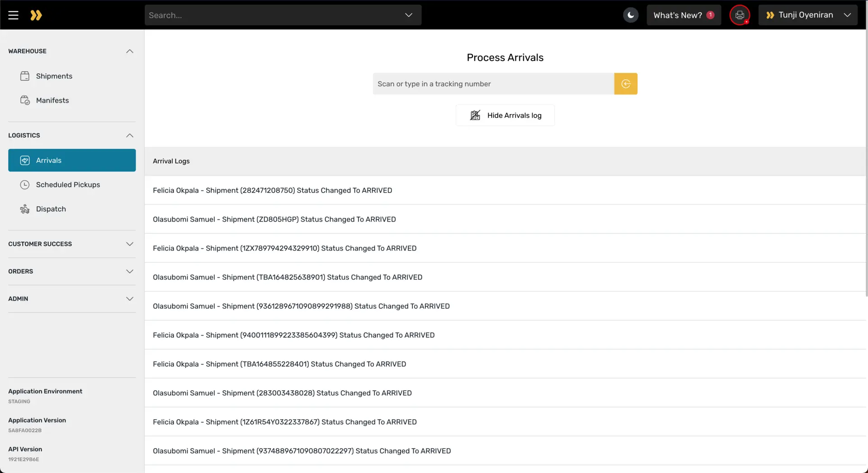Image resolution: width=868 pixels, height=473 pixels.
Task: Select log entry for shipment 1ZX789794294329910
Action: click(505, 248)
